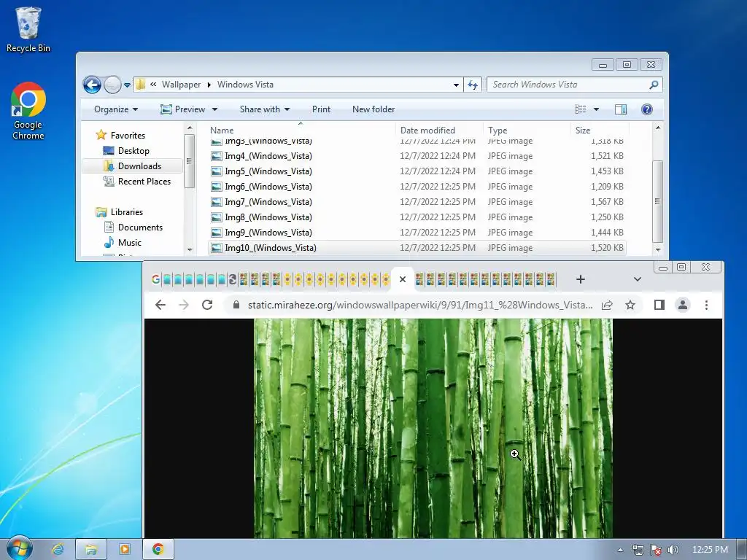Launch Internet Explorer from taskbar

(58, 550)
